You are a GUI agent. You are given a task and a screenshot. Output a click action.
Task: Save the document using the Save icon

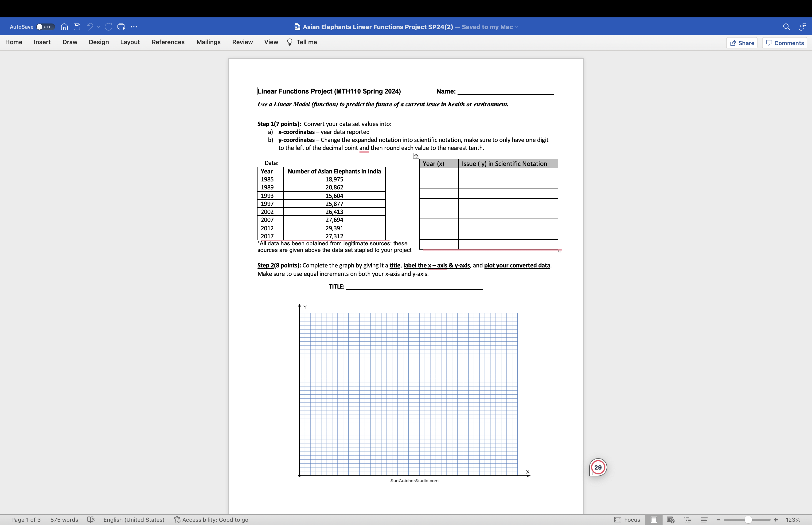click(x=77, y=27)
